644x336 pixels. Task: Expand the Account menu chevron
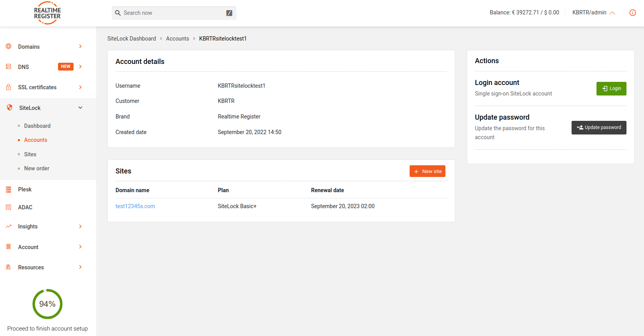[81, 247]
